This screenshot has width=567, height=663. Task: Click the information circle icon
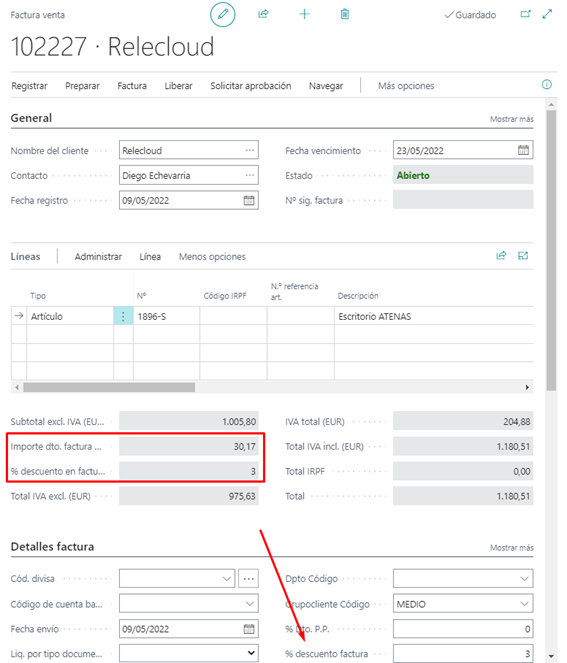point(547,85)
